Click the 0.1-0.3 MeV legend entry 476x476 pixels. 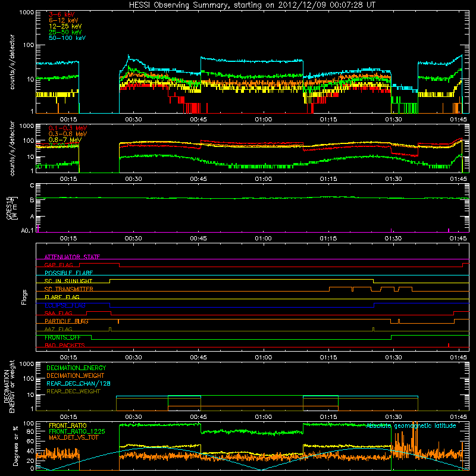[x=68, y=128]
